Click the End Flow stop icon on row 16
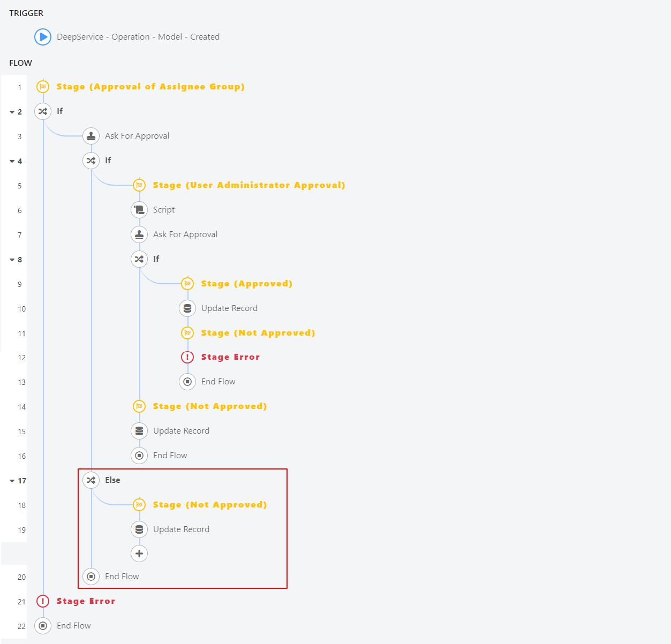 coord(139,456)
